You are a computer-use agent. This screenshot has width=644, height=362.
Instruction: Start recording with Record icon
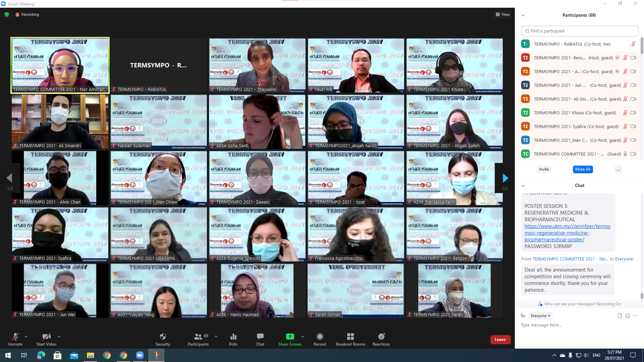[320, 339]
